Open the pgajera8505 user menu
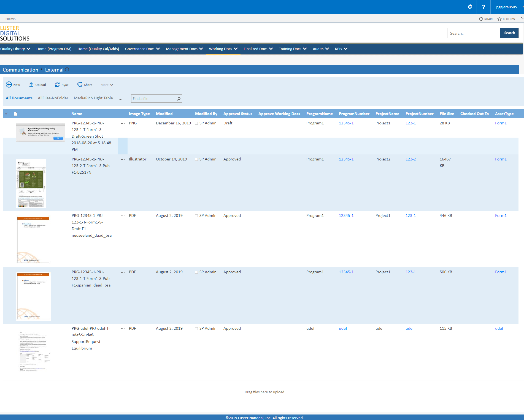Viewport: 524px width, 420px height. coord(506,7)
